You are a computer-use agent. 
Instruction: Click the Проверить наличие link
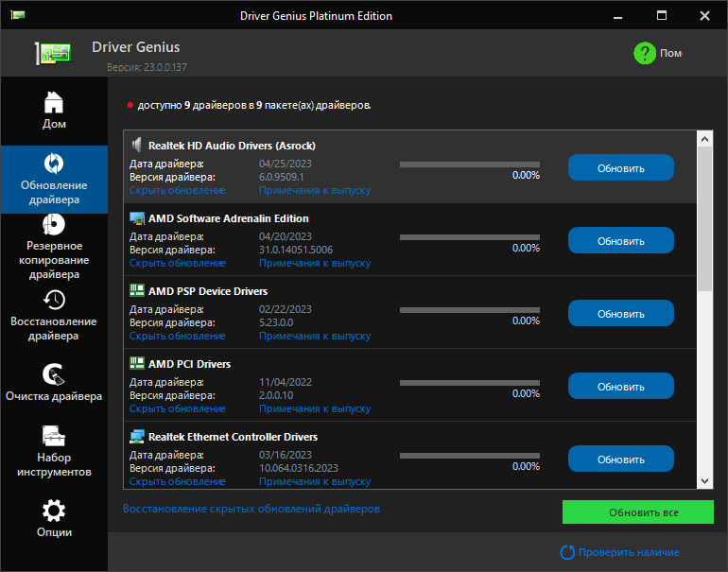click(x=629, y=552)
